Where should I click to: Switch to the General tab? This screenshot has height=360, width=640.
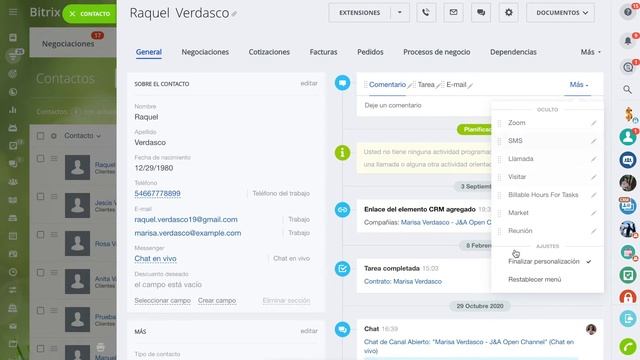point(149,52)
